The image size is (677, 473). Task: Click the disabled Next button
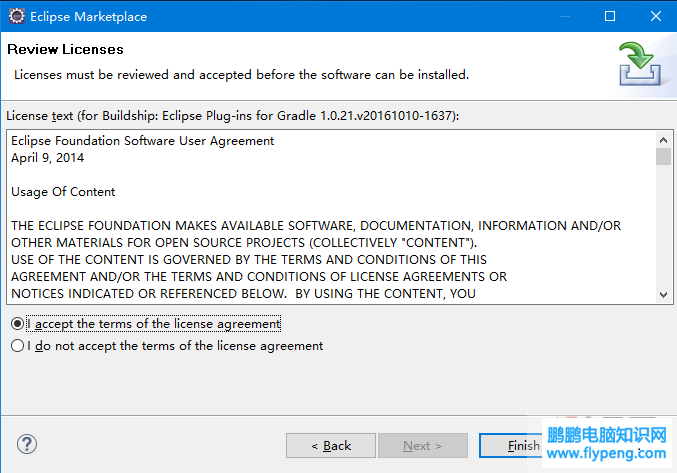pos(423,445)
